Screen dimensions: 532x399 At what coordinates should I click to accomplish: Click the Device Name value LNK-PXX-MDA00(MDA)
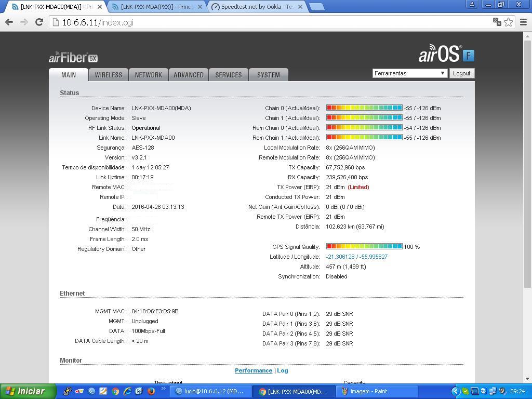(x=161, y=108)
